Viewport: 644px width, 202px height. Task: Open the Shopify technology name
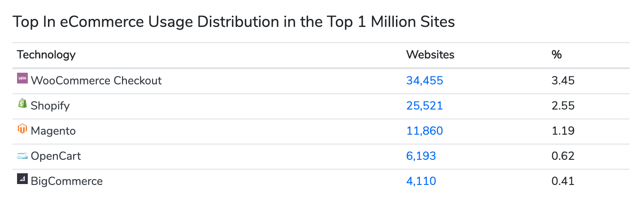coord(50,105)
